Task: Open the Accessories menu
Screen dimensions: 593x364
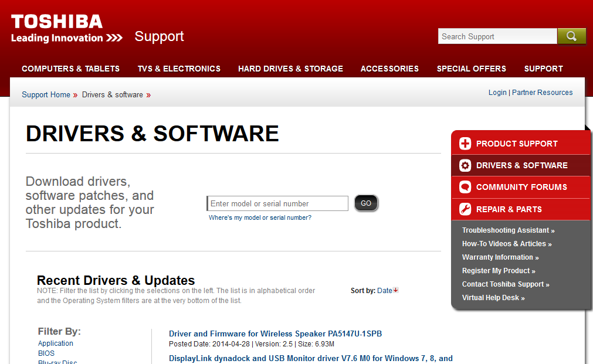Action: point(389,69)
